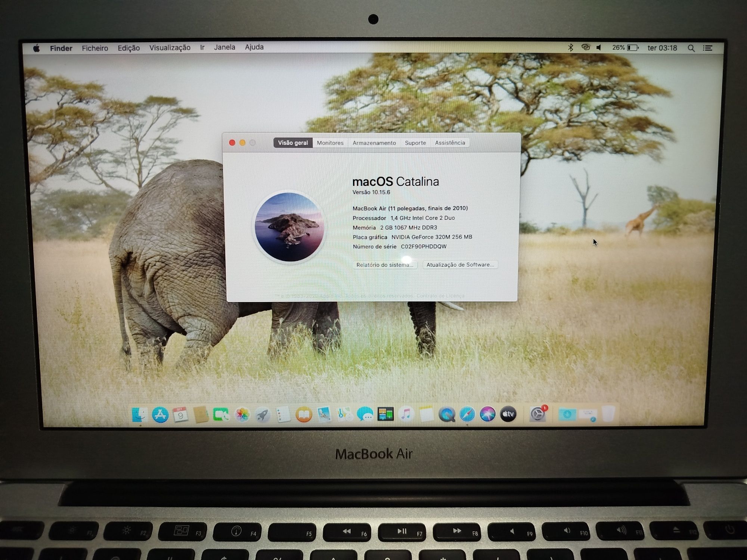Open Safari from the dock
Image resolution: width=747 pixels, height=560 pixels.
tap(467, 414)
